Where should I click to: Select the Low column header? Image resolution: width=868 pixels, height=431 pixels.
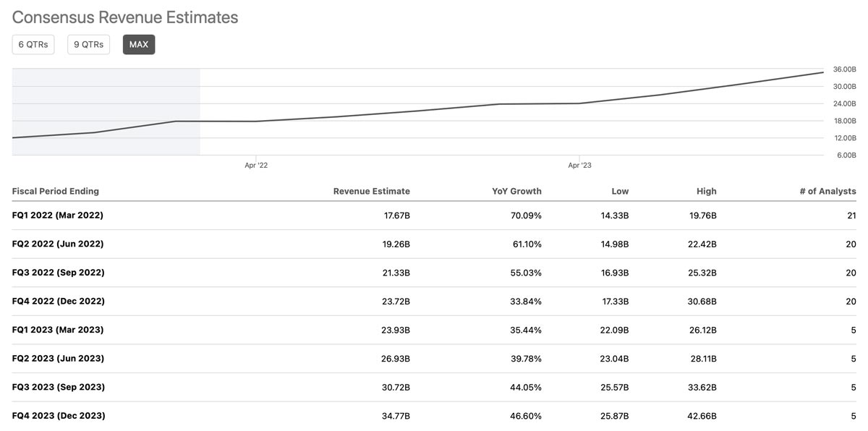tap(620, 192)
